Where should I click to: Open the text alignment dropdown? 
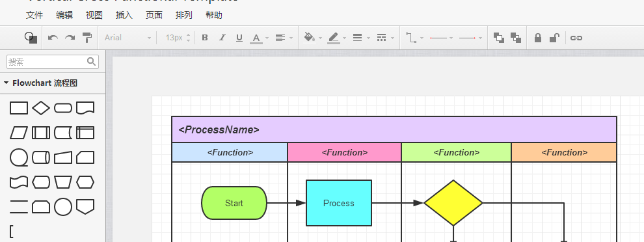pos(284,38)
